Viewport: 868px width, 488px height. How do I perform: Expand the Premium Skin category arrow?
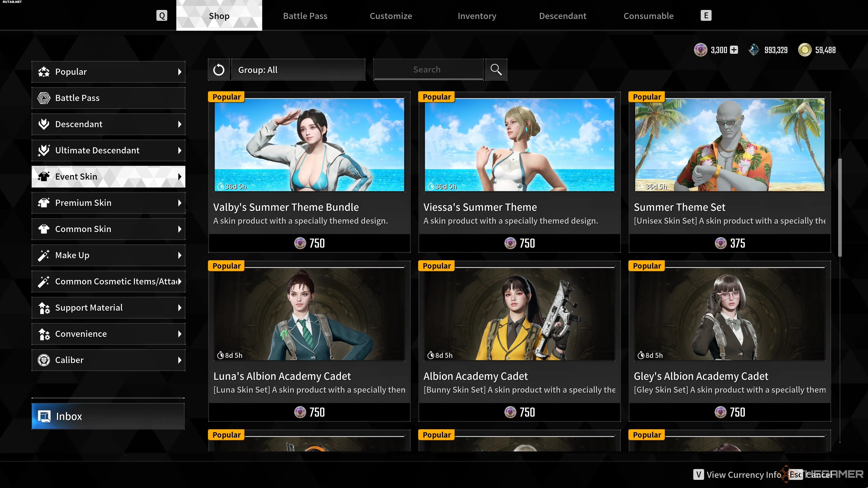[180, 203]
